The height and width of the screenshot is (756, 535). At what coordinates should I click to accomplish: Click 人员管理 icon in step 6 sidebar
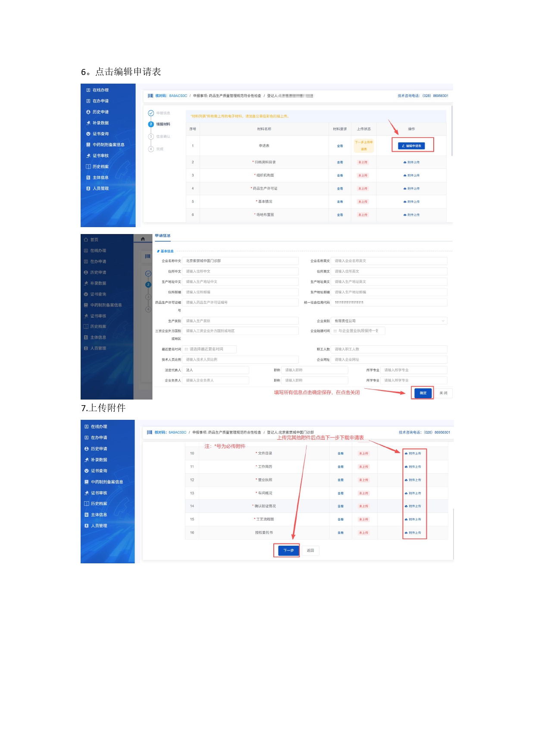[88, 188]
